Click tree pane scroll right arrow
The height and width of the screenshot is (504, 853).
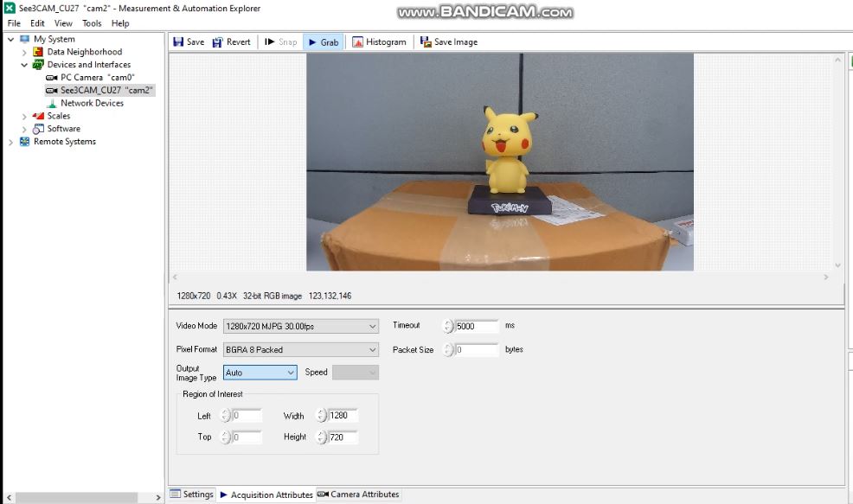157,497
